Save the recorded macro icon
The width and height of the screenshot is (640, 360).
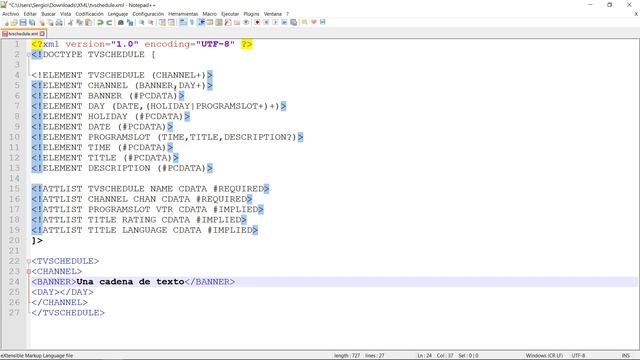coord(293,22)
